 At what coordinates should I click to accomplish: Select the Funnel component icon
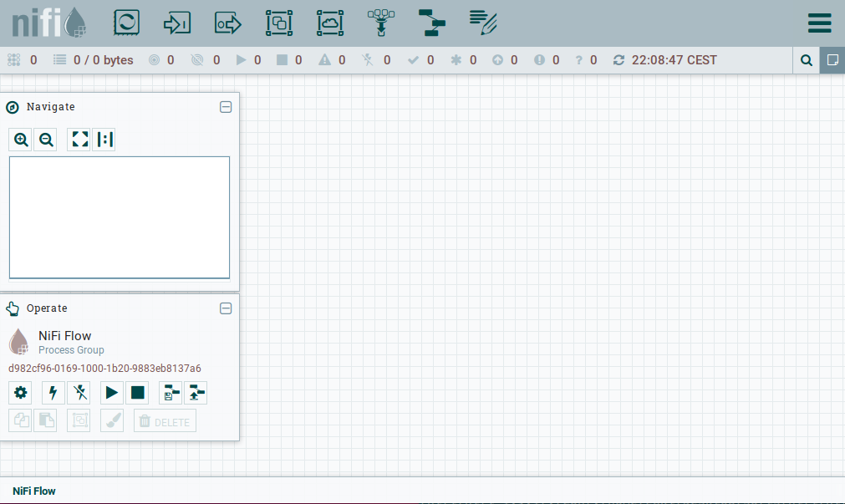(x=381, y=23)
